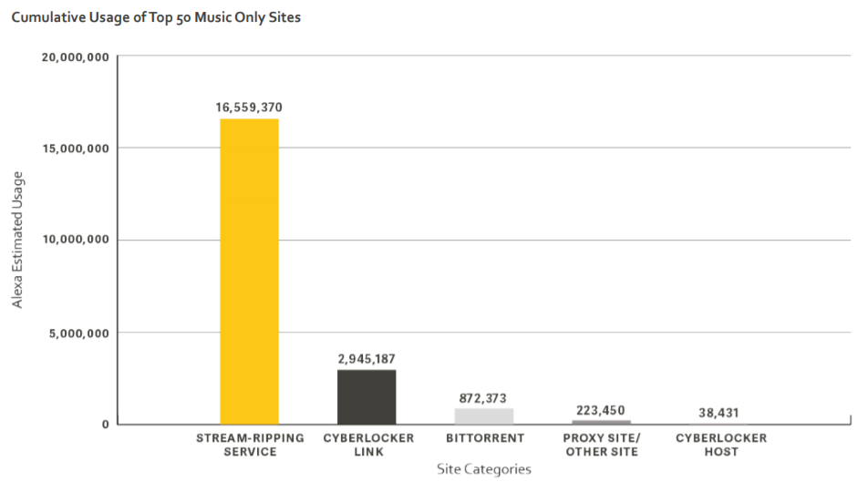Select the 10,000,000 y-axis tick label
This screenshot has width=868, height=482.
[x=76, y=241]
